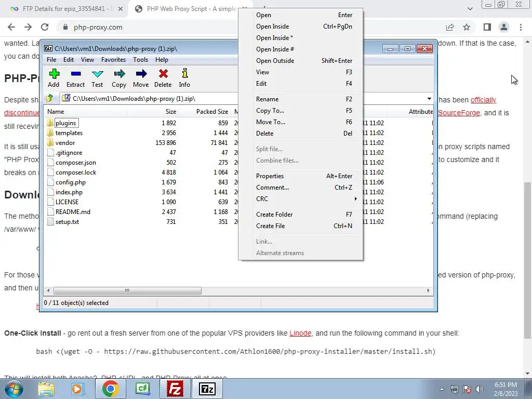
Task: Open Chrome profile avatar
Action: 504,27
